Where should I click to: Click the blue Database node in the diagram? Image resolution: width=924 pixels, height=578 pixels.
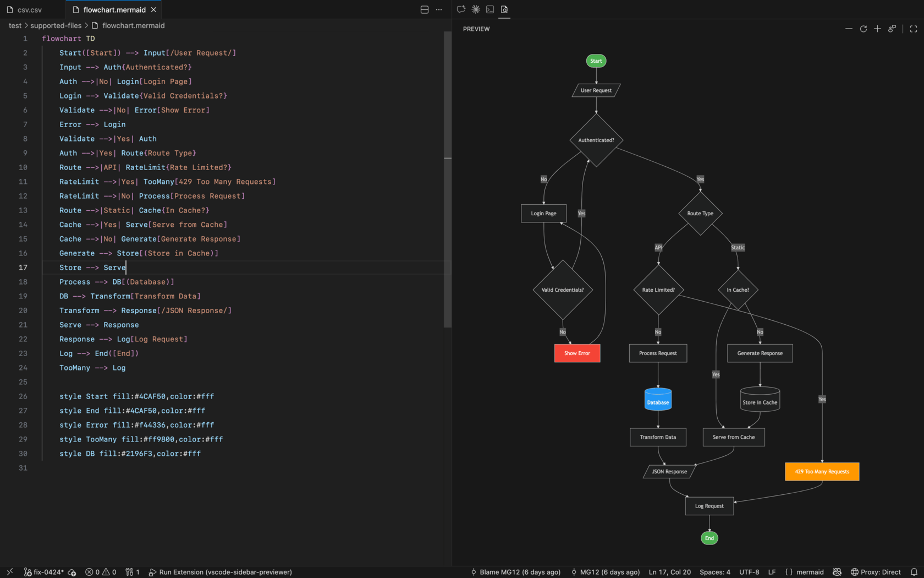tap(658, 400)
